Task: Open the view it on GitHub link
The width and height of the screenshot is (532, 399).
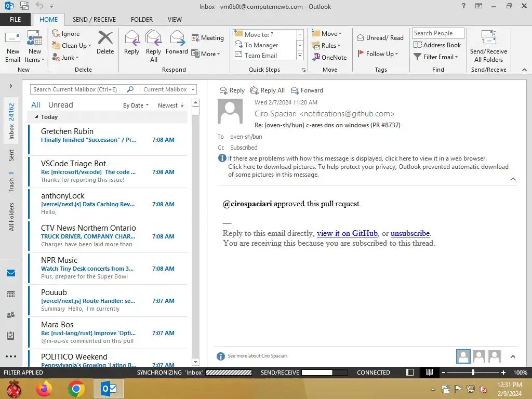Action: [347, 233]
